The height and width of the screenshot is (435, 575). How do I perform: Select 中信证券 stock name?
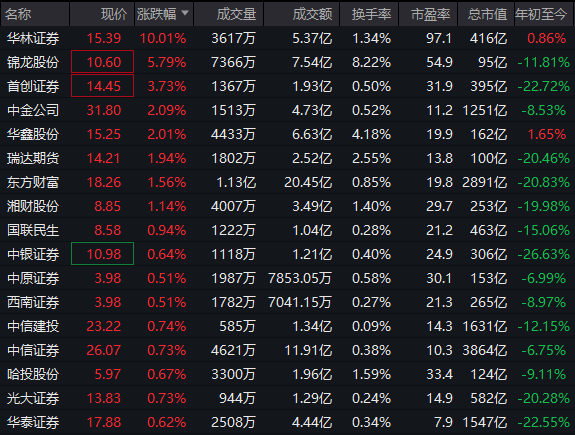(x=33, y=350)
